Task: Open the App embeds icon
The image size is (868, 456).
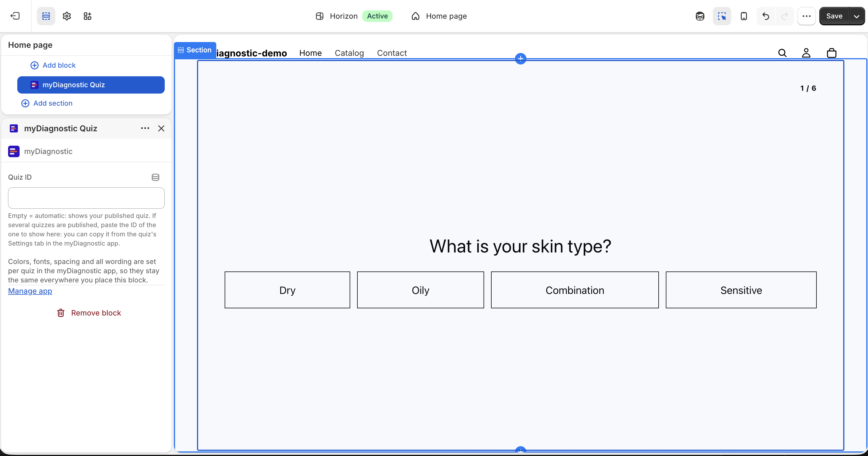Action: pos(88,16)
